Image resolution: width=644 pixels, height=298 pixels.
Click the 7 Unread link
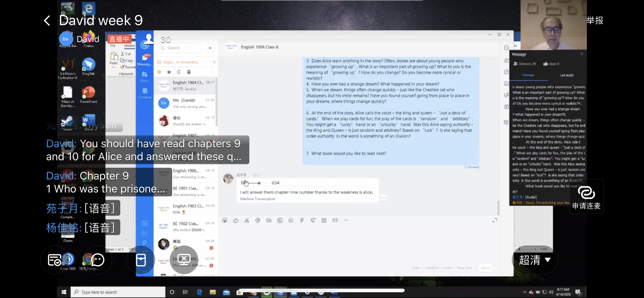click(471, 167)
